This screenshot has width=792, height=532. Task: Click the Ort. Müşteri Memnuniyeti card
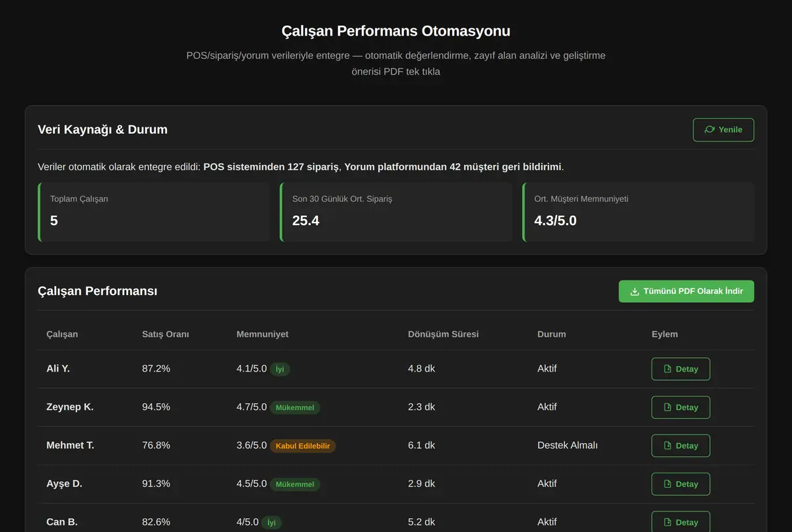638,212
